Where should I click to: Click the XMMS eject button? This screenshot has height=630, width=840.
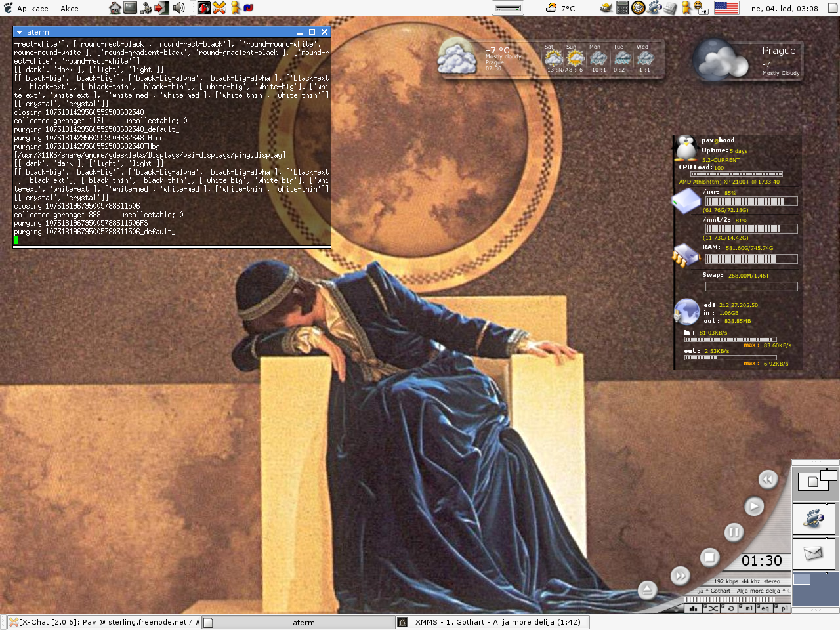647,589
